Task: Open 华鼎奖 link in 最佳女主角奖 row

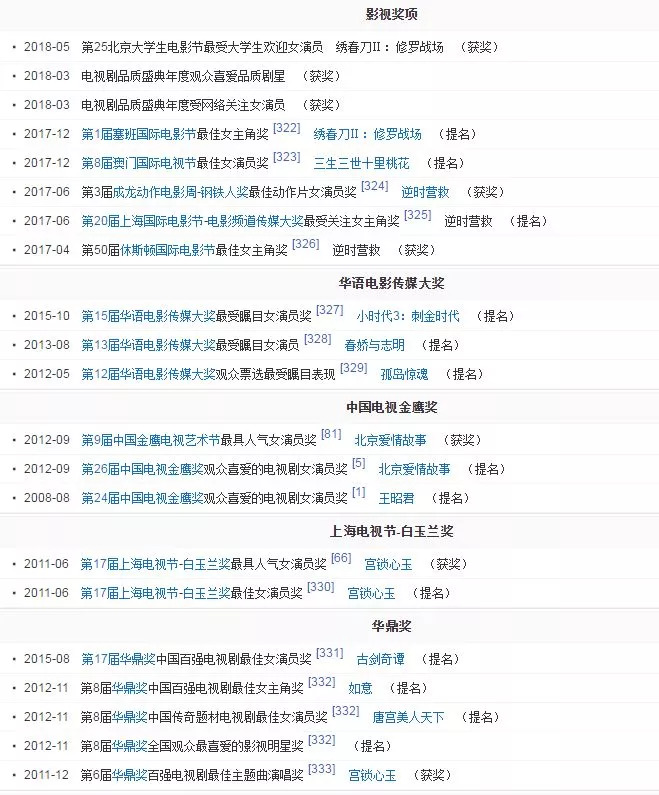Action: pyautogui.click(x=130, y=688)
